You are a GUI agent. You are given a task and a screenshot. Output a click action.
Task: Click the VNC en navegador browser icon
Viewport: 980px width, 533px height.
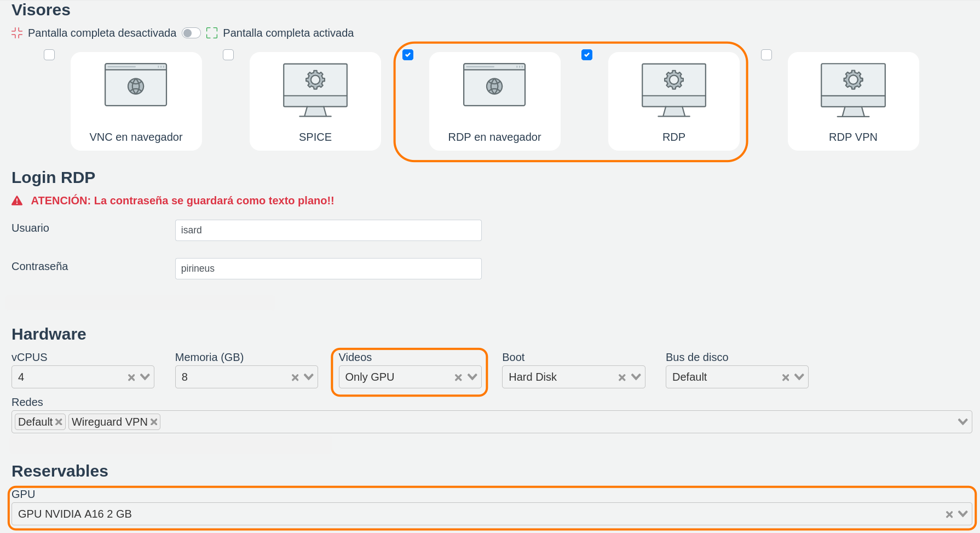point(136,85)
